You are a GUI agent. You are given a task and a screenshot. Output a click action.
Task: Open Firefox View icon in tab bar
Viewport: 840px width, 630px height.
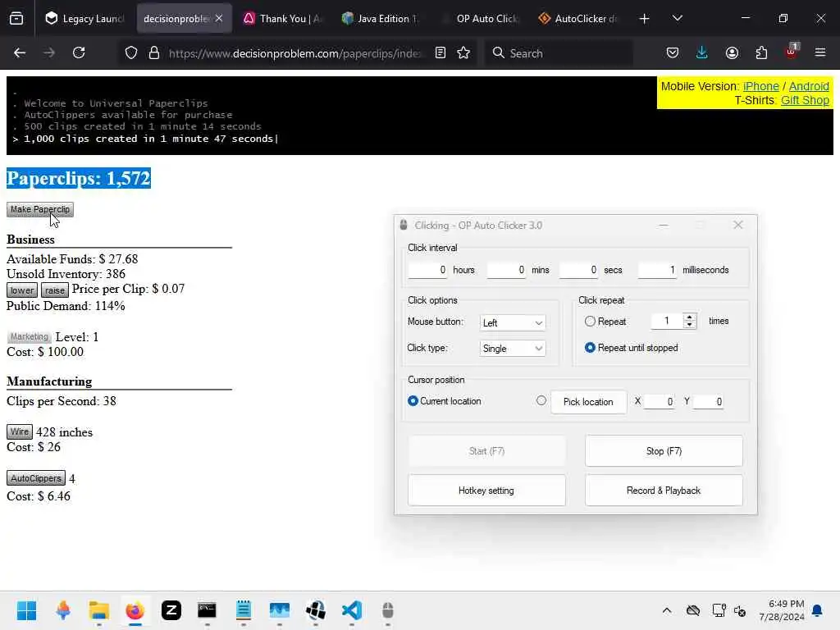[16, 19]
